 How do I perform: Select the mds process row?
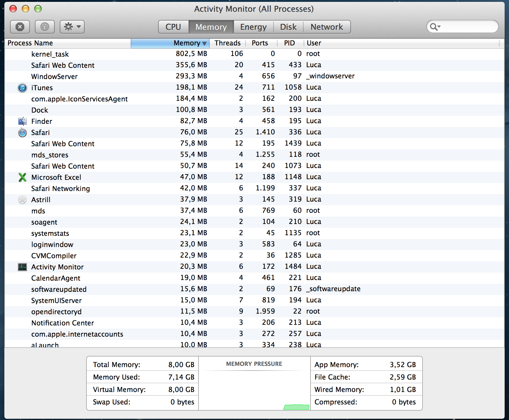(x=254, y=211)
